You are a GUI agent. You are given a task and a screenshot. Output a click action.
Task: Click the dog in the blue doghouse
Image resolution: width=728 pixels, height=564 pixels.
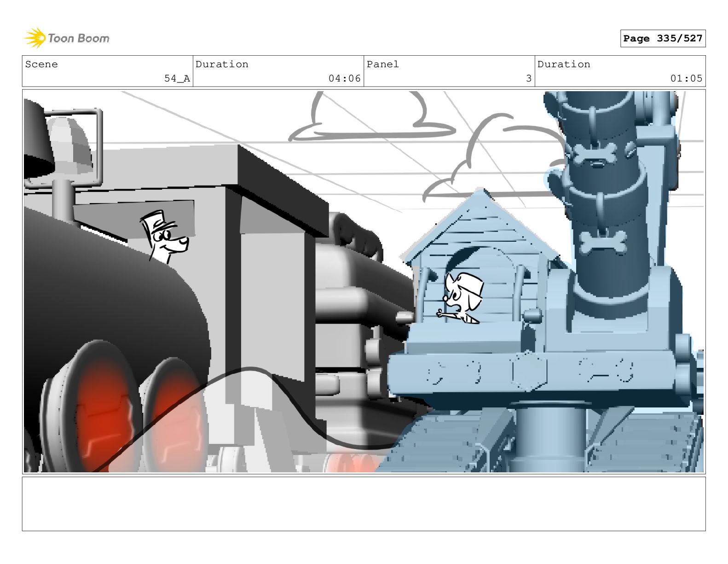[461, 298]
